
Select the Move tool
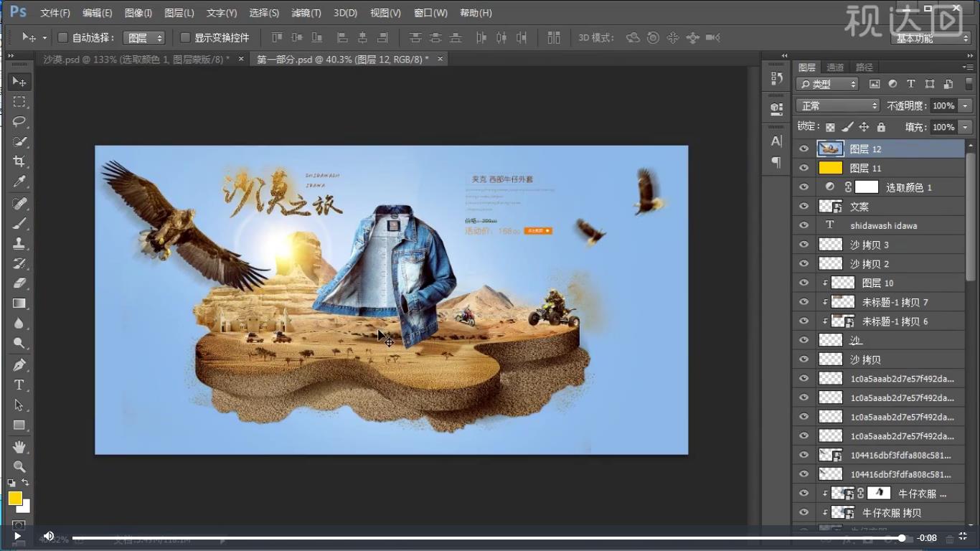(19, 81)
